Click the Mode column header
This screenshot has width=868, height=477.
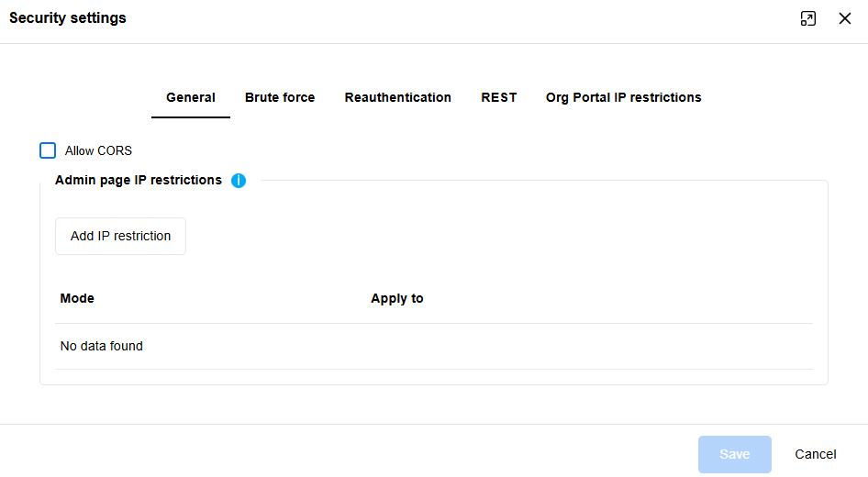pos(77,298)
